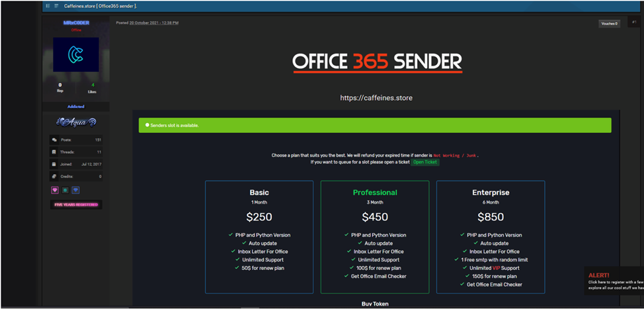Click Basic plan's Unlimited Support line

coord(262,259)
